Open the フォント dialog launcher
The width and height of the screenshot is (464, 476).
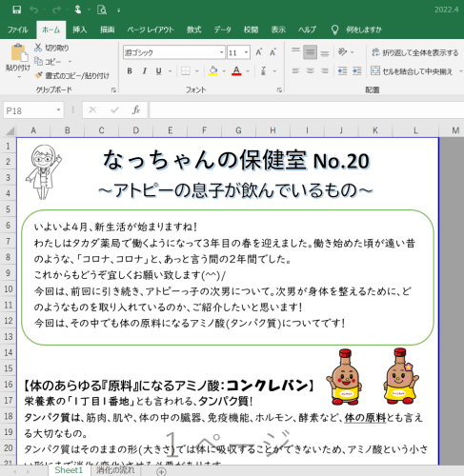click(x=279, y=90)
